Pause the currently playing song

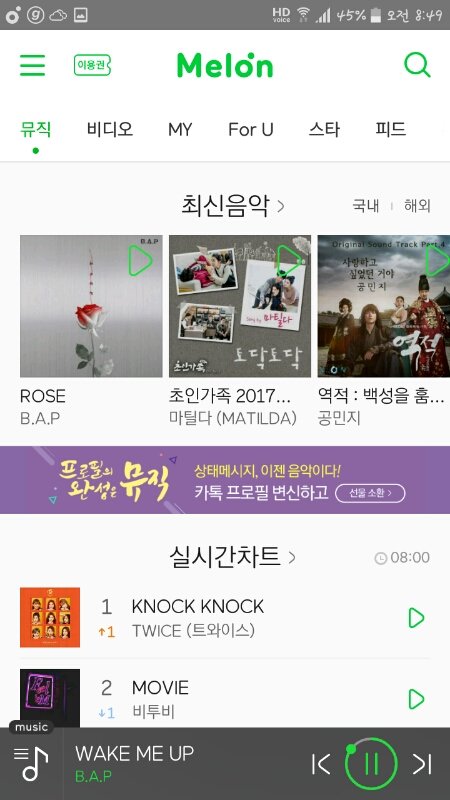tap(371, 764)
